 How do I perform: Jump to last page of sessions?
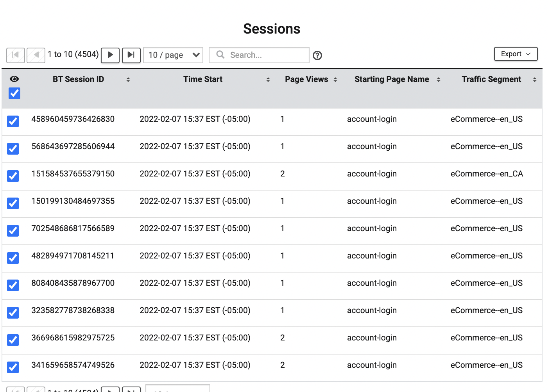click(x=131, y=55)
